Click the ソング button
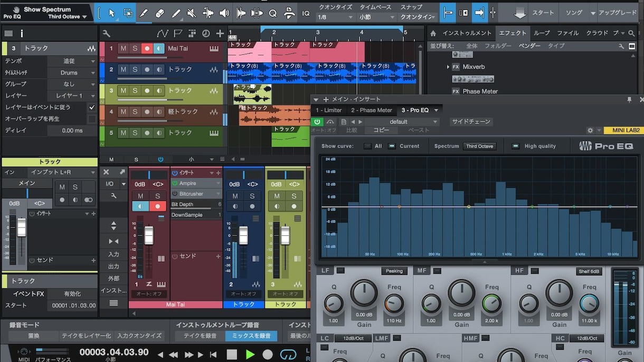The image size is (644, 362). tap(574, 13)
